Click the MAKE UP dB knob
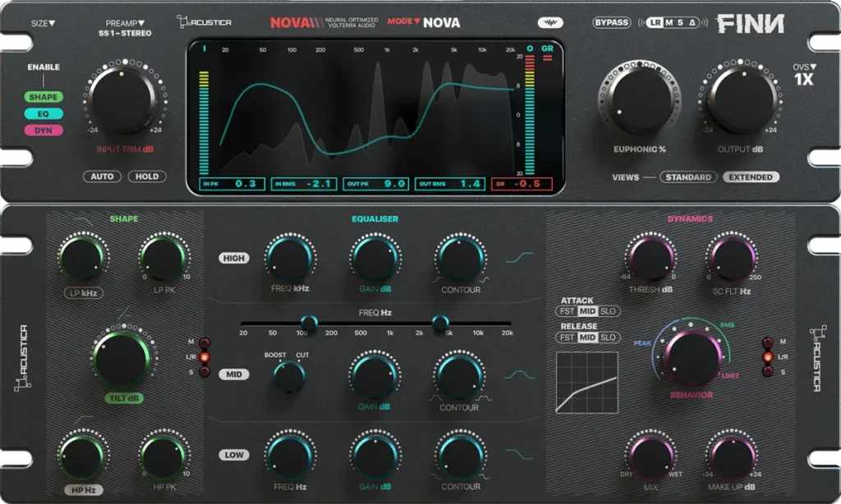The width and height of the screenshot is (841, 504). pyautogui.click(x=732, y=456)
